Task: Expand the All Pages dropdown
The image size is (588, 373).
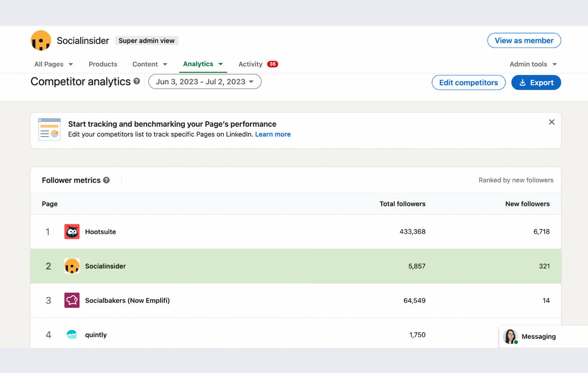Action: (x=54, y=64)
